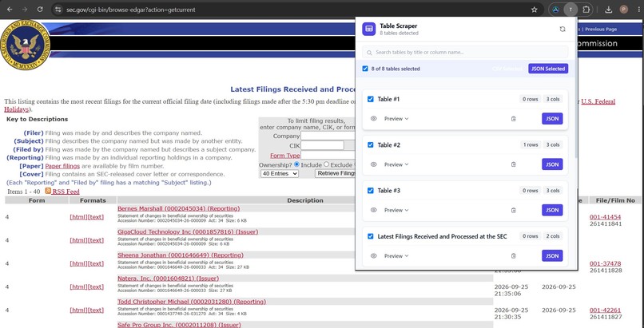Open file number 001-37478 link
The height and width of the screenshot is (328, 644).
pyautogui.click(x=606, y=263)
